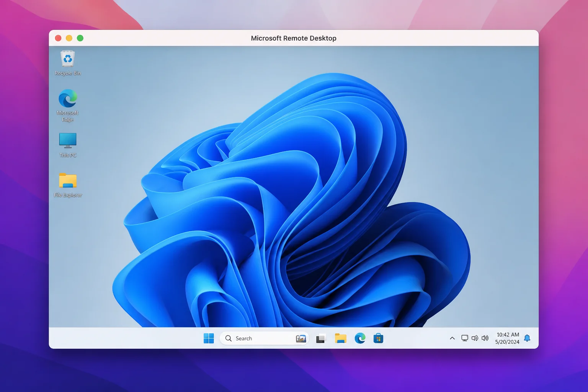Screen dimensions: 588x392
Task: Zoom the Remote Desktop window with green button
Action: point(80,38)
